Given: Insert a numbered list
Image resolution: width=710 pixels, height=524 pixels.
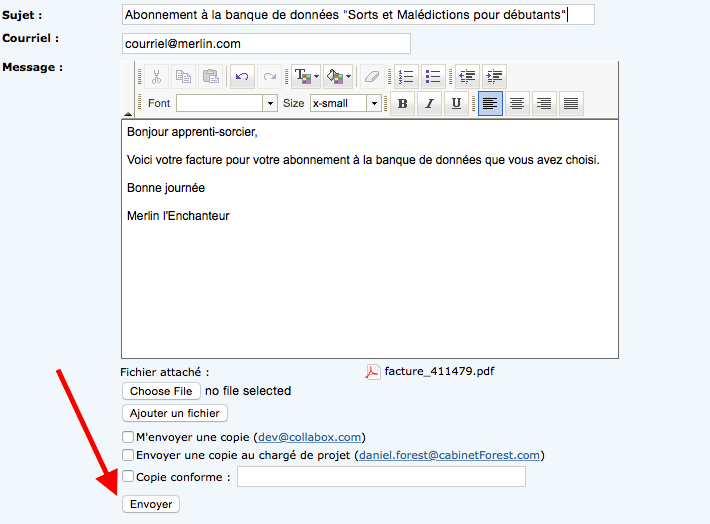Looking at the screenshot, I should (406, 77).
